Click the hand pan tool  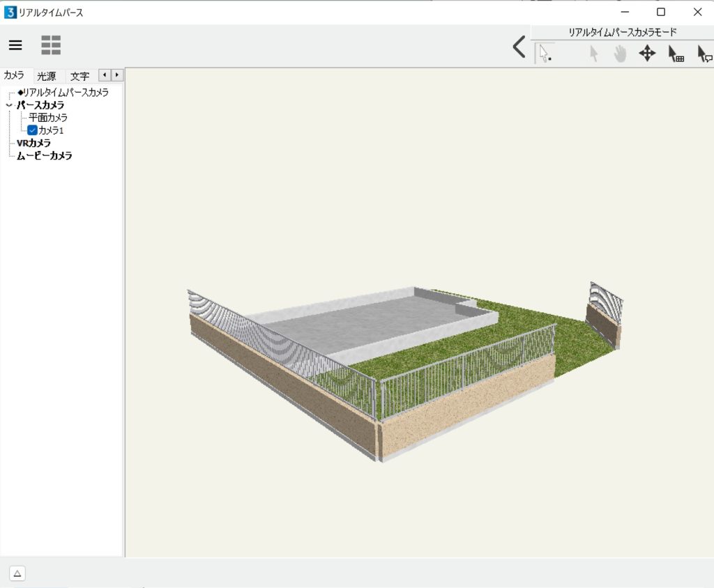coord(620,54)
